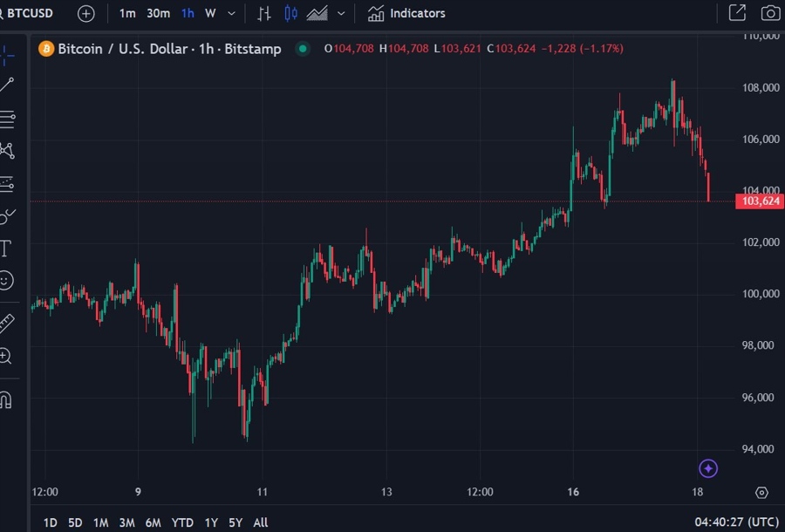Image resolution: width=785 pixels, height=532 pixels.
Task: Click the green market status dot
Action: (x=303, y=49)
